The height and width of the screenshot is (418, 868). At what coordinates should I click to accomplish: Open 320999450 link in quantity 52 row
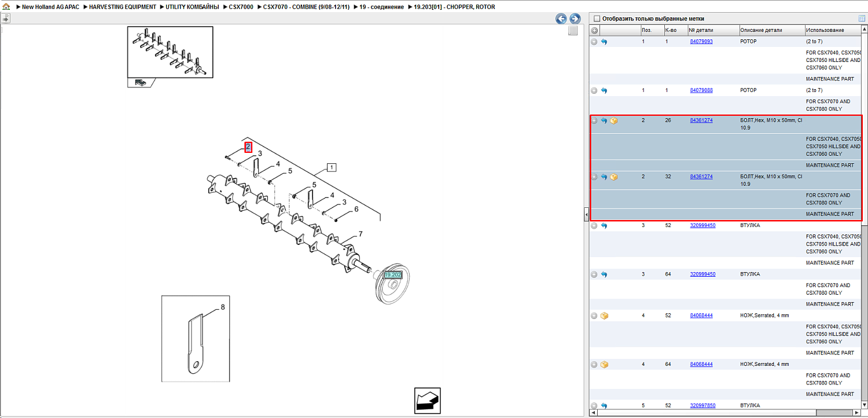[x=703, y=225]
